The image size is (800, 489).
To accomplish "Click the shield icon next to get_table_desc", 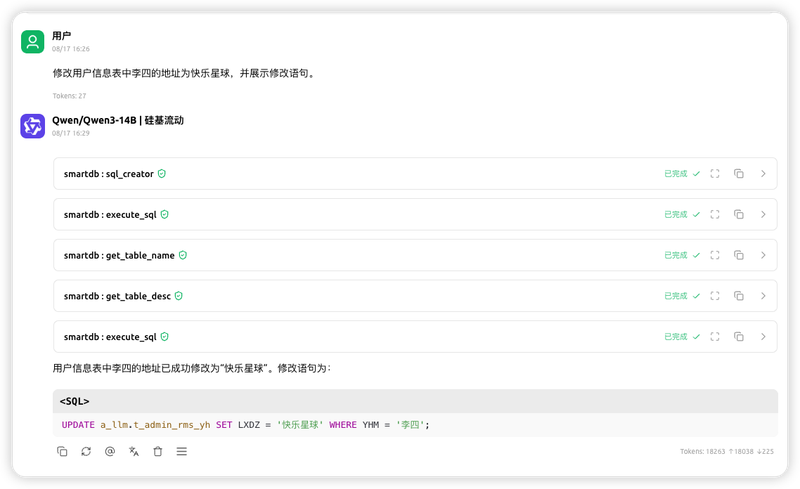I will [x=179, y=296].
